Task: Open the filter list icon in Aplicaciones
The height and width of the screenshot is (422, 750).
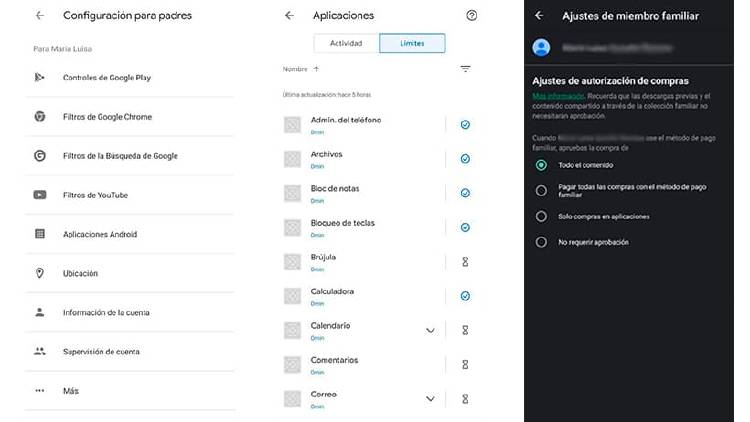Action: coord(465,69)
